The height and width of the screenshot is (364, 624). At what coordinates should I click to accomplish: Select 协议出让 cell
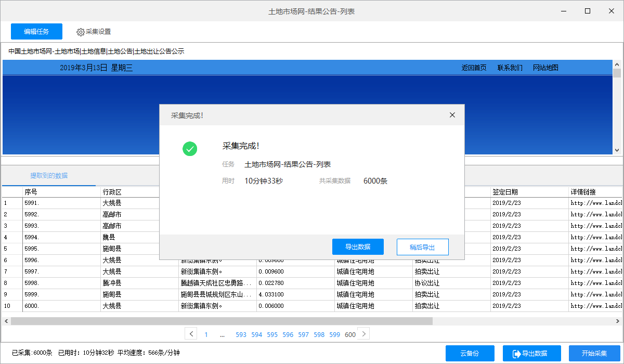452,283
